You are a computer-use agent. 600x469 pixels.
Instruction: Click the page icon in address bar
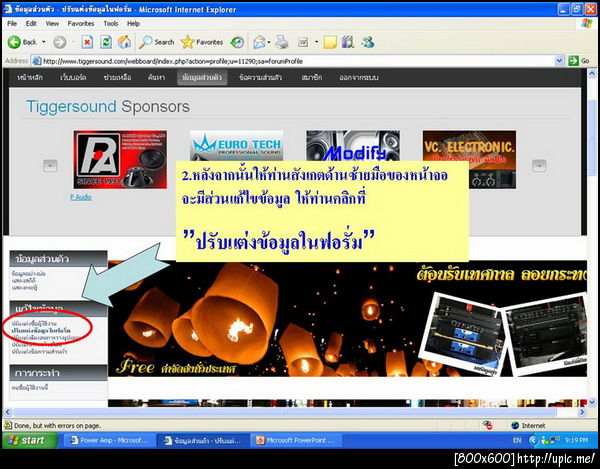[36, 61]
